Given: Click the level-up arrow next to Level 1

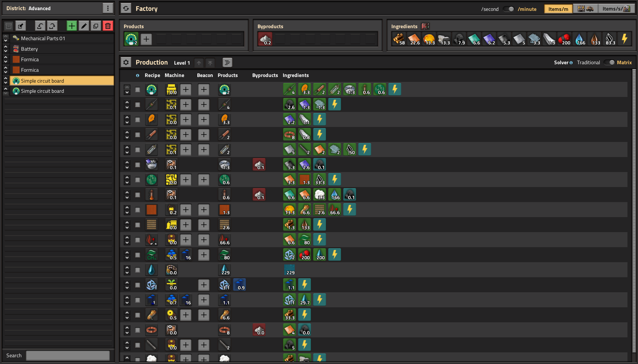Looking at the screenshot, I should coord(199,63).
